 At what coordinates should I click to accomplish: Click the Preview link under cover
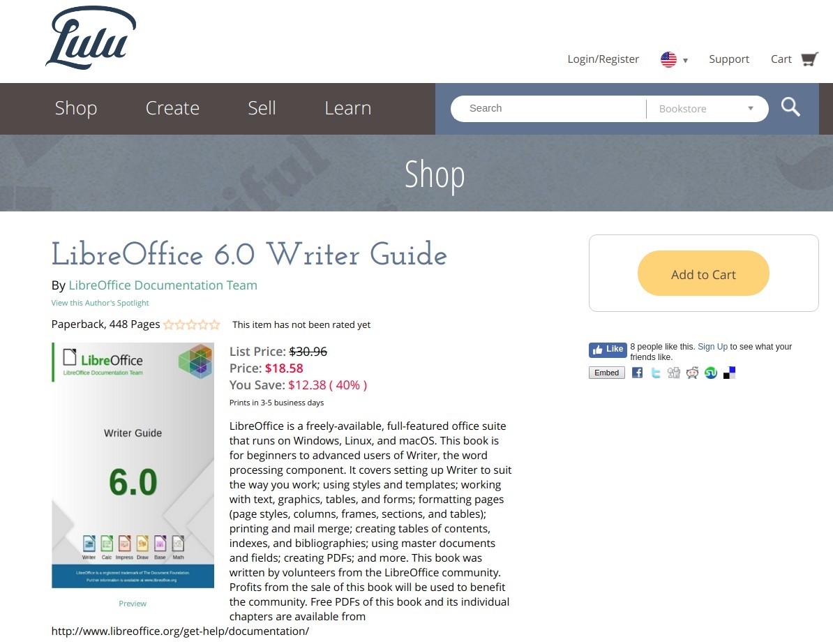tap(133, 604)
